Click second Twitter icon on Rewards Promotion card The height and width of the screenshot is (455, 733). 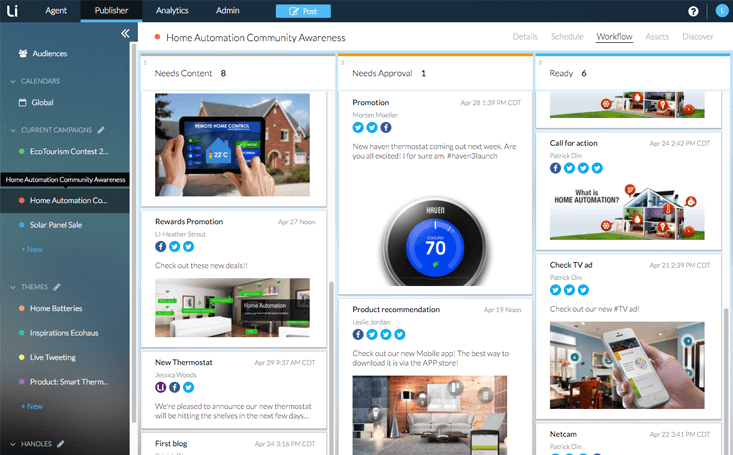point(188,246)
